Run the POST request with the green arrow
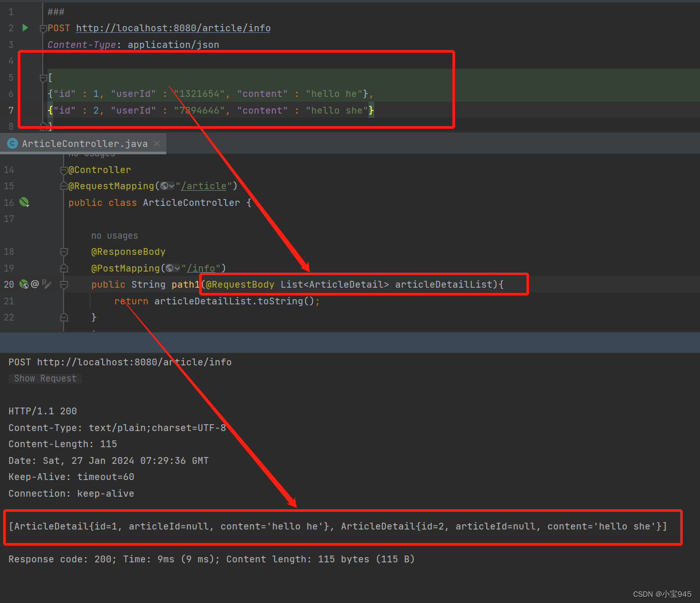700x603 pixels. click(x=25, y=28)
